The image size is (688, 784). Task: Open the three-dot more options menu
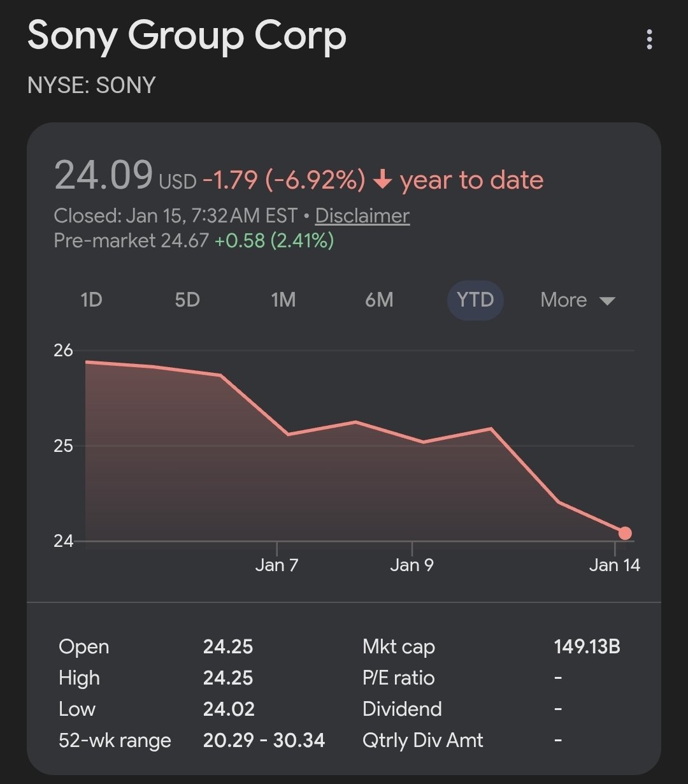click(649, 40)
